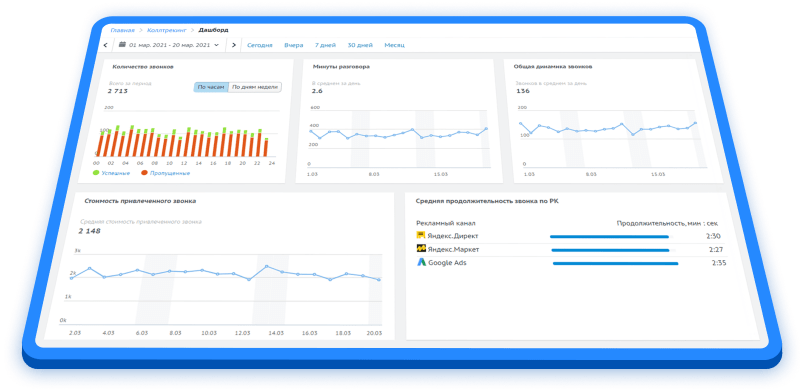This screenshot has width=804, height=391.
Task: Switch calls chart to По дням недели
Action: tap(255, 87)
